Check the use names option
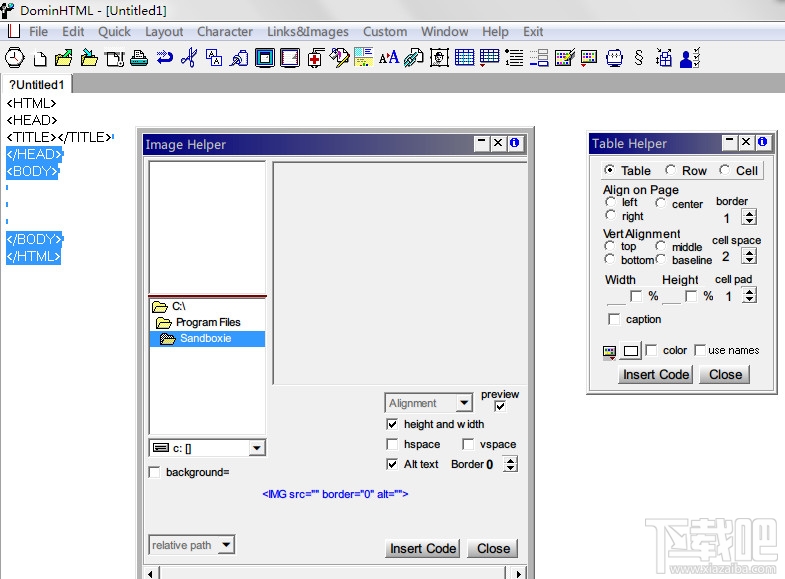Image resolution: width=785 pixels, height=579 pixels. 700,350
